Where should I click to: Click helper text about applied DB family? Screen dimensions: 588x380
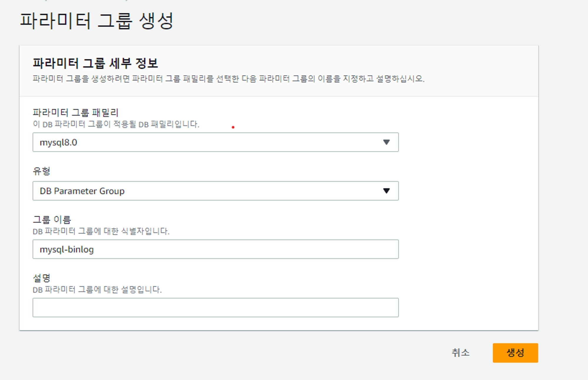coord(116,124)
